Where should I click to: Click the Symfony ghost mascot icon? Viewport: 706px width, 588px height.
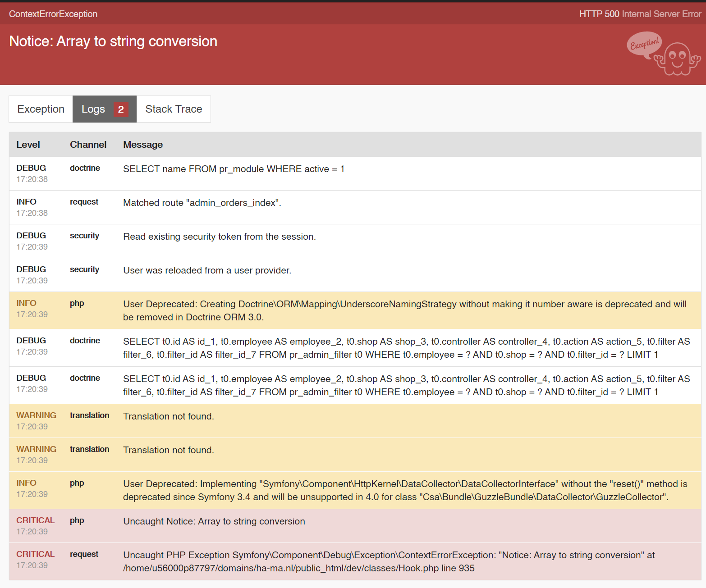(x=677, y=59)
